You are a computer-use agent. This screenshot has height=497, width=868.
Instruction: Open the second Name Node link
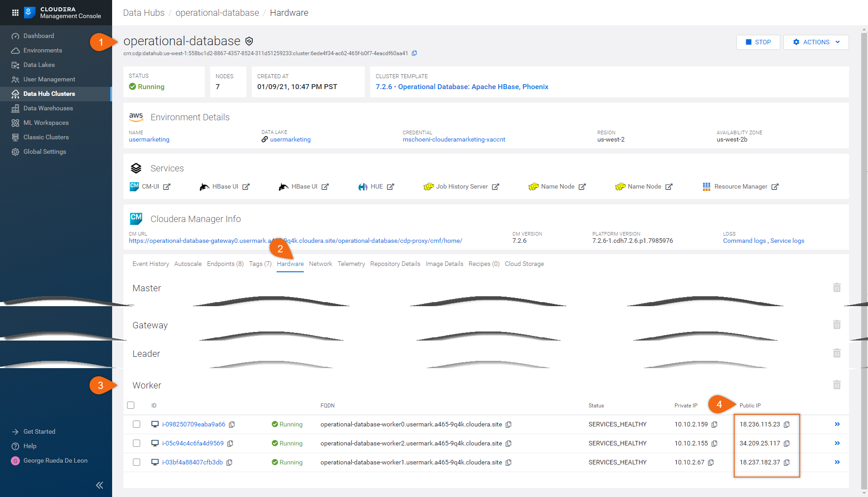644,187
